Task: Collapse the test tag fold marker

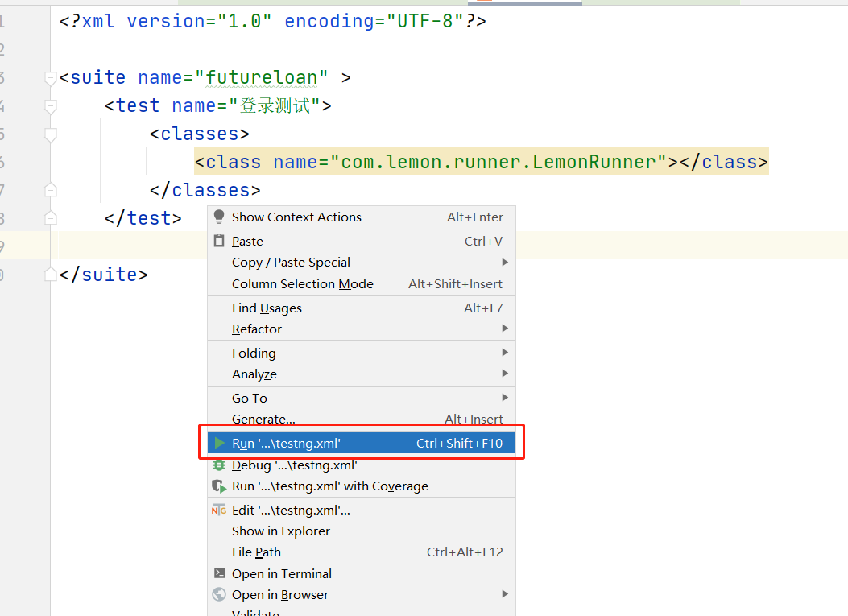Action: click(51, 106)
